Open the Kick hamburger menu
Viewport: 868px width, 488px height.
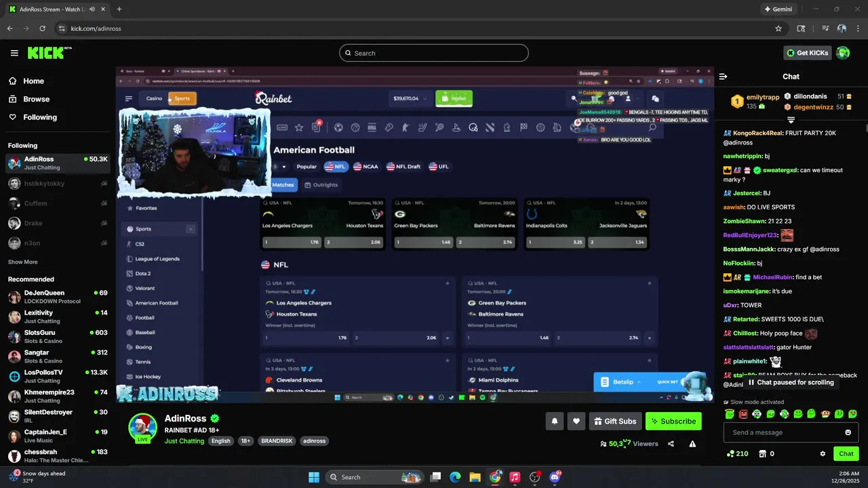(14, 53)
